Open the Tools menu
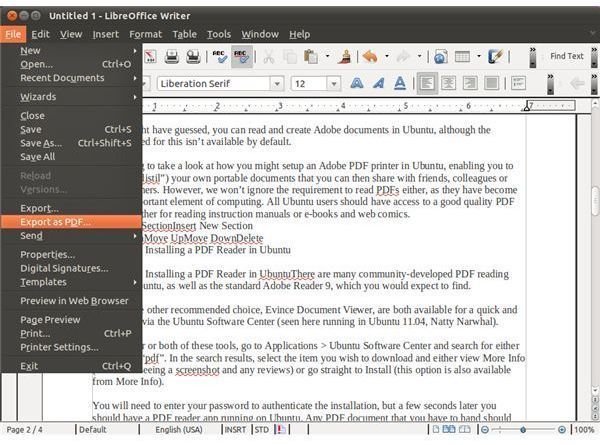 [219, 34]
